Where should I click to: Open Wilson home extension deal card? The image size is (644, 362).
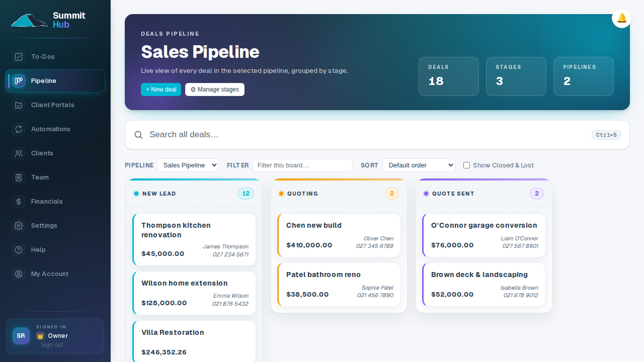click(194, 293)
